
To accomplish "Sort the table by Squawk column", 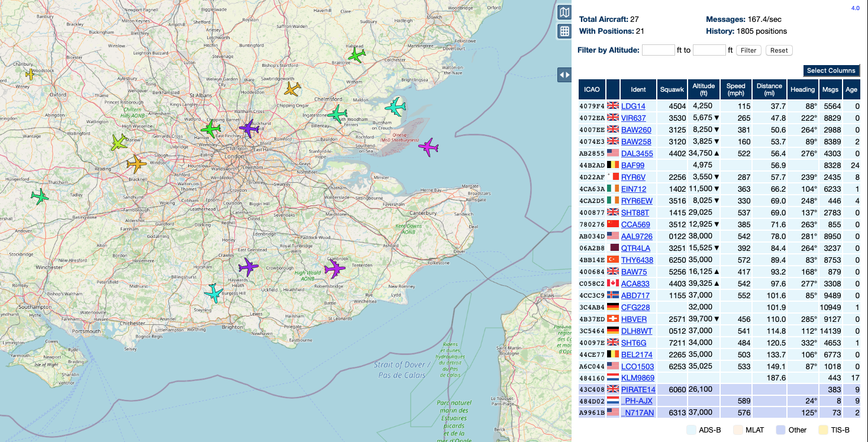I will (672, 89).
